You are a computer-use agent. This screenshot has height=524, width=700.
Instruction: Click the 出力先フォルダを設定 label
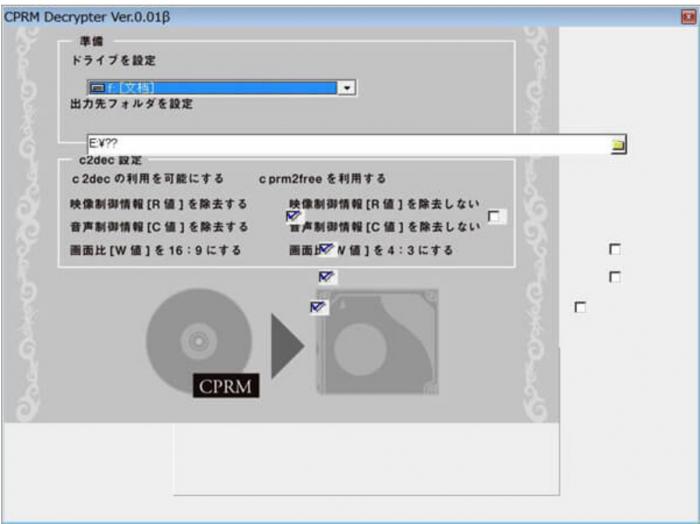point(132,104)
